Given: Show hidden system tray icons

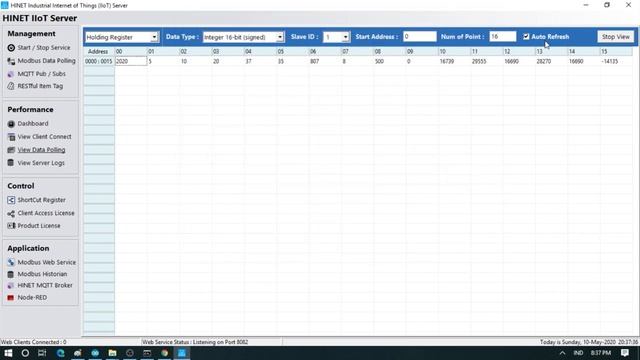Looking at the screenshot, I should [562, 353].
